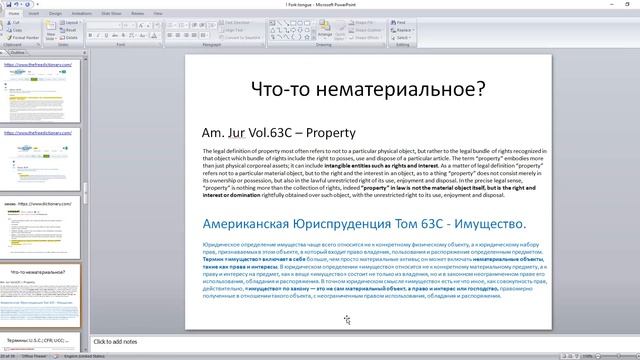Viewport: 640px width, 360px height.
Task: Toggle underline formatting
Action: [107, 36]
